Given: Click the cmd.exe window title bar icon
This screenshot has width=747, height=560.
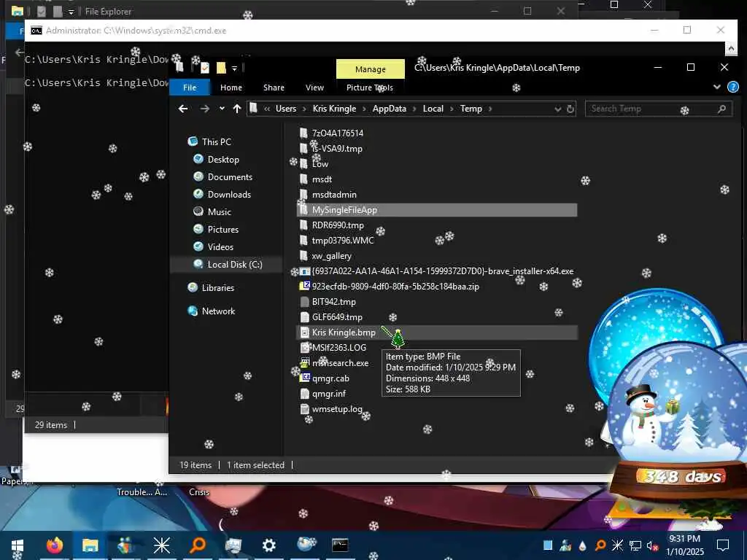Looking at the screenshot, I should pyautogui.click(x=36, y=31).
